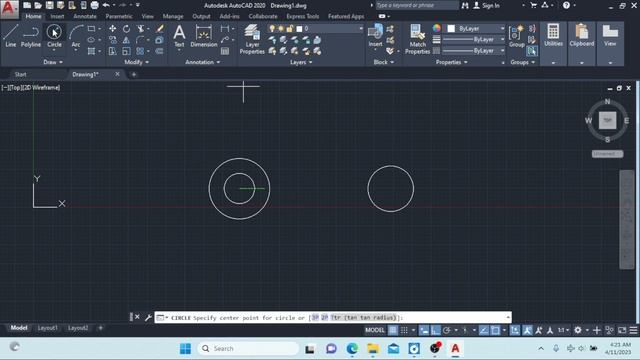Expand the Modify panel
640x360 pixels.
137,62
